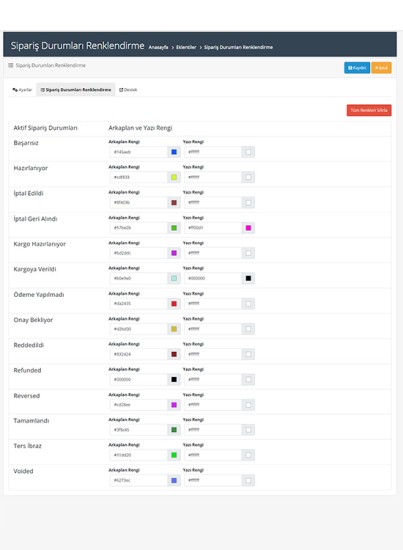Open İptal Geri Alındı magenta text color swatch
Image resolution: width=403 pixels, height=550 pixels.
pos(248,228)
